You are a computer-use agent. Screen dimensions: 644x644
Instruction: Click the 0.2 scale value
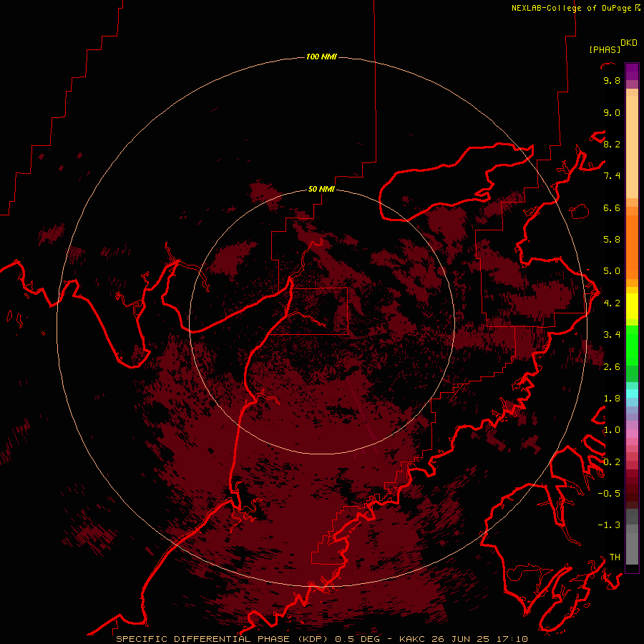tap(612, 462)
